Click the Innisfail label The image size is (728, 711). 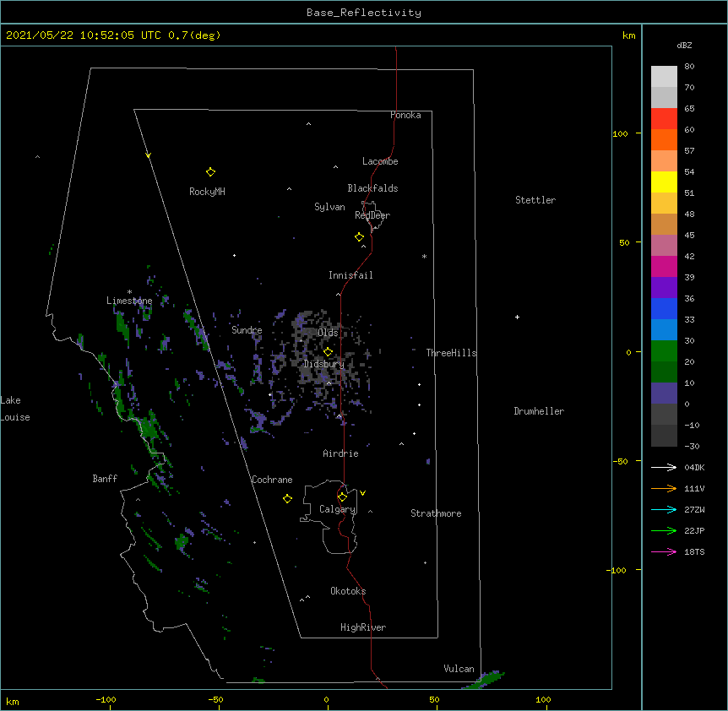(x=350, y=275)
